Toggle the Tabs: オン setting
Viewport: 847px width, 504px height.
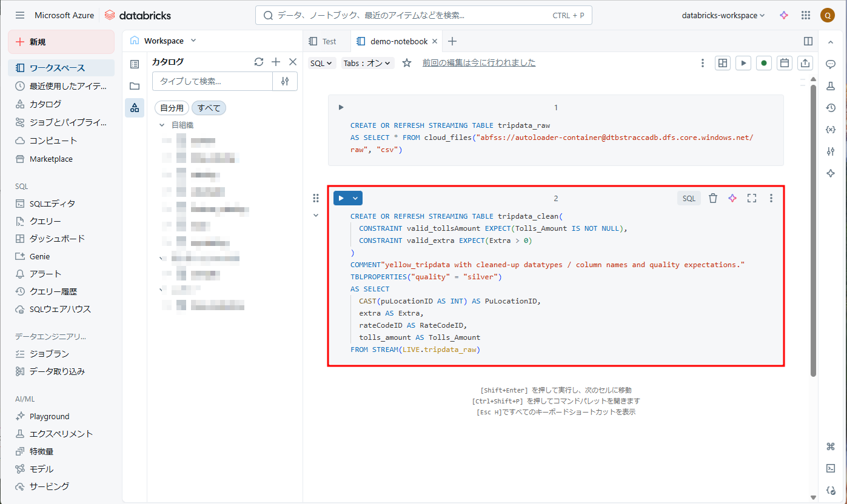click(367, 63)
